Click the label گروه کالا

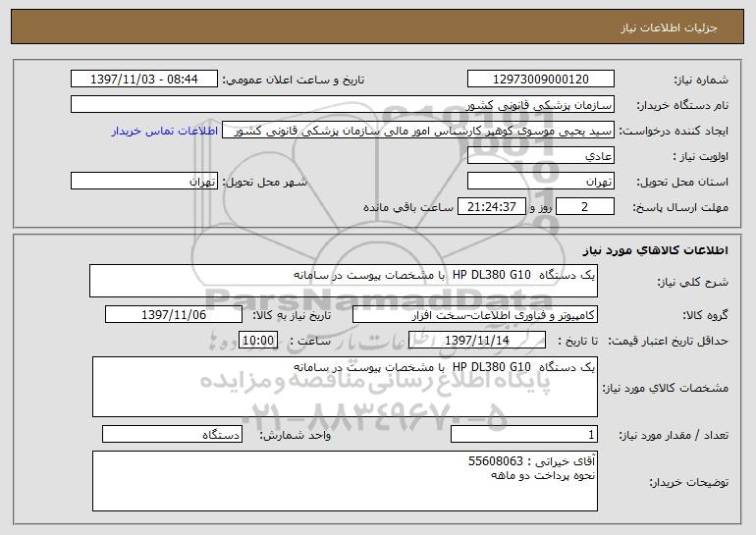tap(705, 316)
